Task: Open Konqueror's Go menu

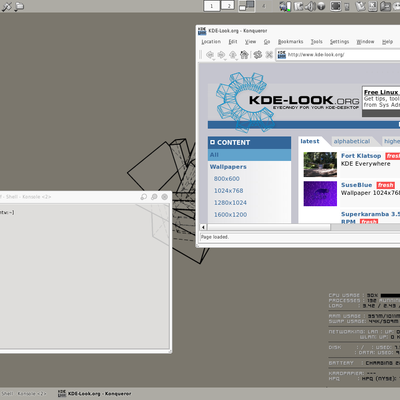Action: (x=267, y=42)
